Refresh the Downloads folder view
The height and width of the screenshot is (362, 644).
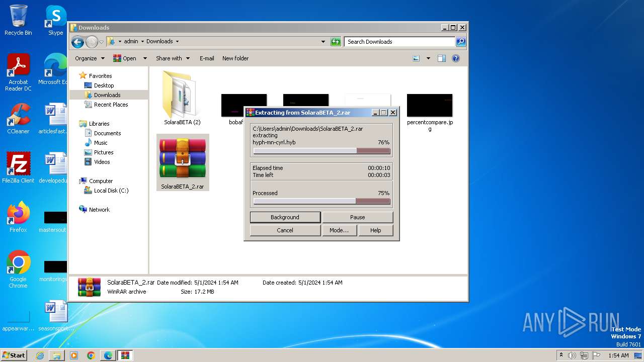[x=336, y=42]
